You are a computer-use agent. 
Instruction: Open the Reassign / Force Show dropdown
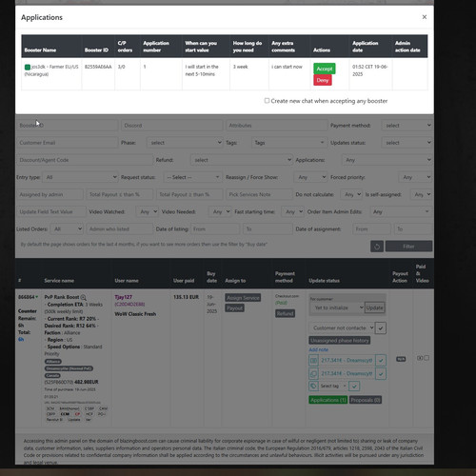(310, 177)
